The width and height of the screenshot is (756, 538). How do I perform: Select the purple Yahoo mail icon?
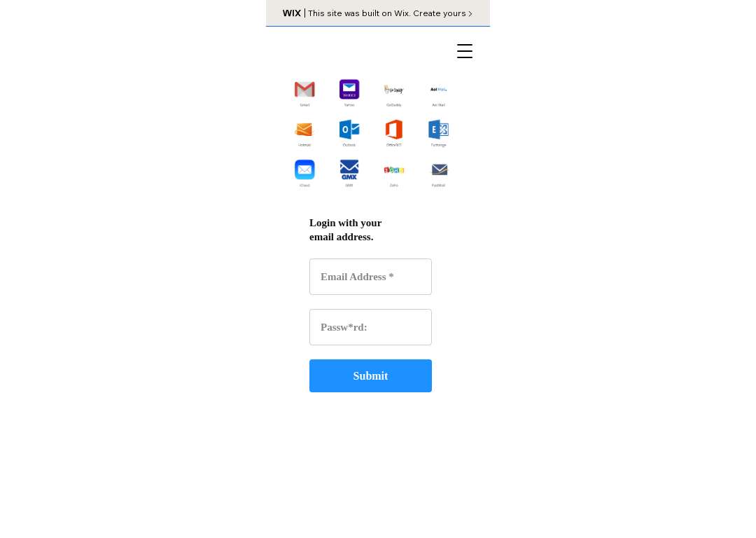point(349,89)
